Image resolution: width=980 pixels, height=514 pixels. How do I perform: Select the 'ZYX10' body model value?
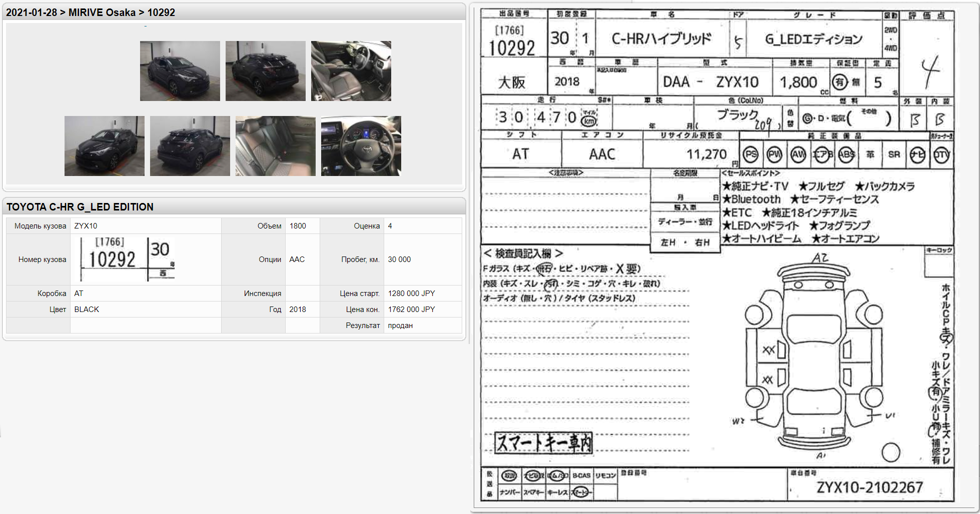point(86,226)
